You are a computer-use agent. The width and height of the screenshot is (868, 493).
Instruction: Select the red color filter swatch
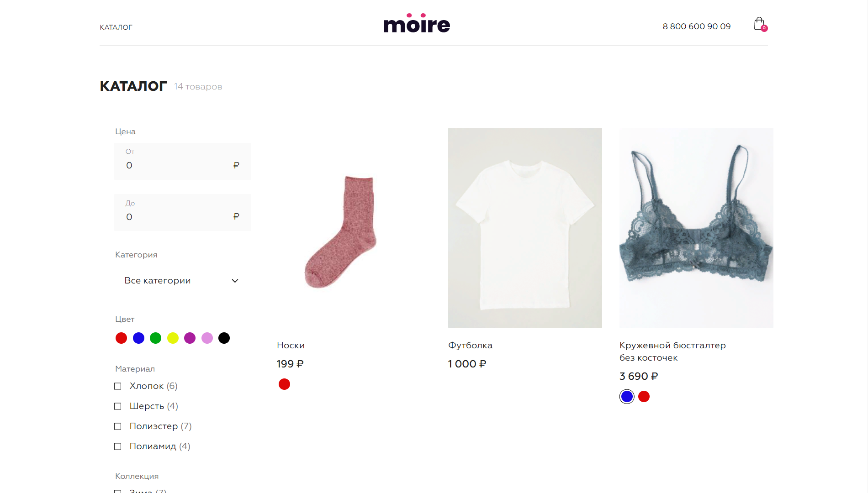click(x=121, y=338)
